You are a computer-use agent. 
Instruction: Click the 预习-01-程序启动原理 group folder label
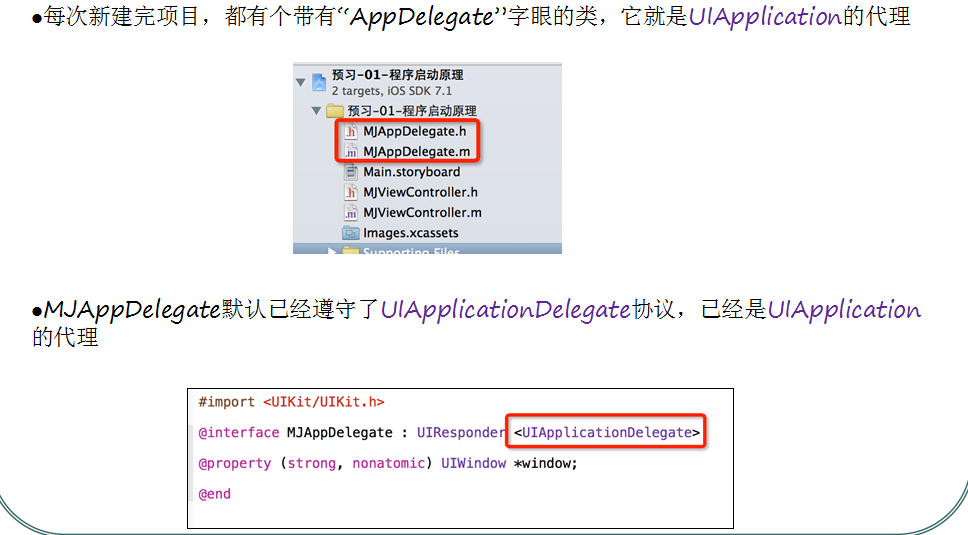pyautogui.click(x=412, y=111)
